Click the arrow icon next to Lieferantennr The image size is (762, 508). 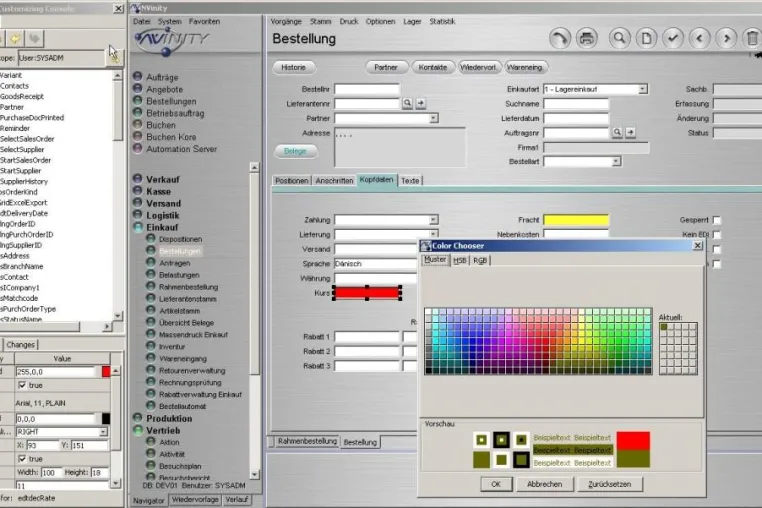[421, 103]
